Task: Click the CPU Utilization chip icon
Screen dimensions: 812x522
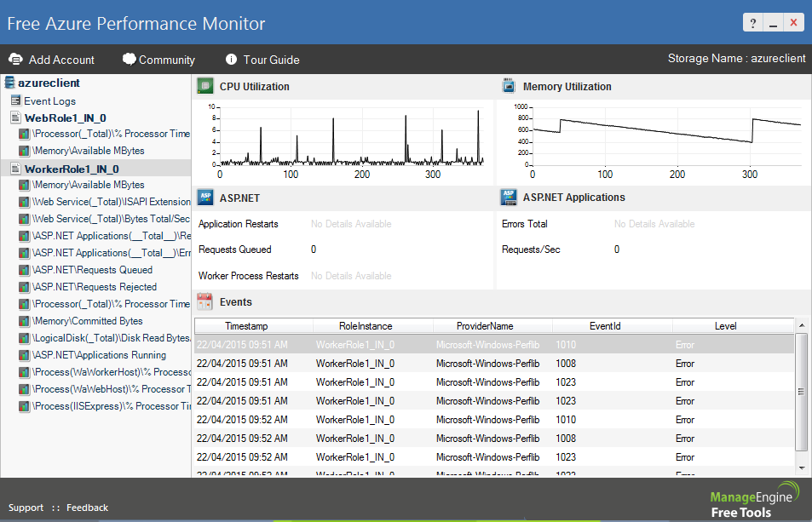Action: click(204, 86)
